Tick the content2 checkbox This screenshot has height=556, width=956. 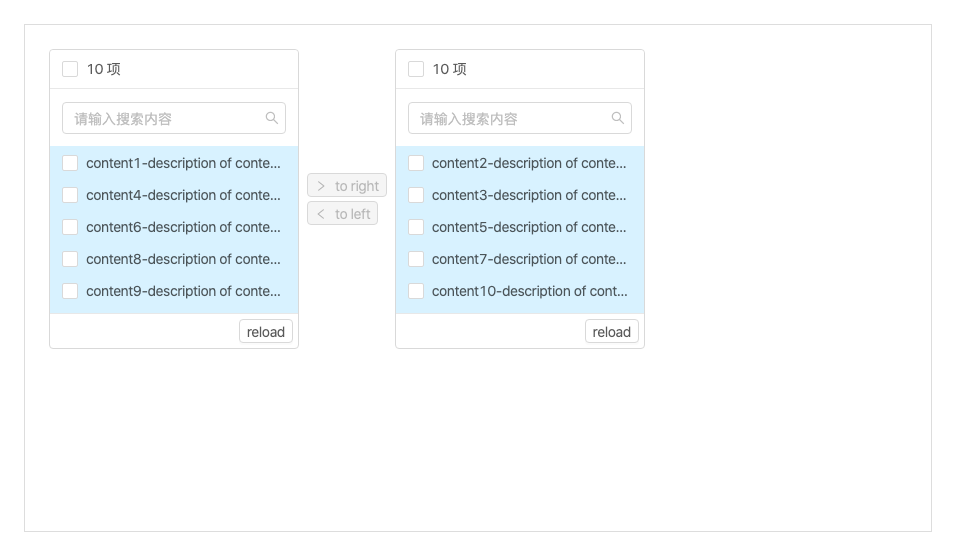416,163
